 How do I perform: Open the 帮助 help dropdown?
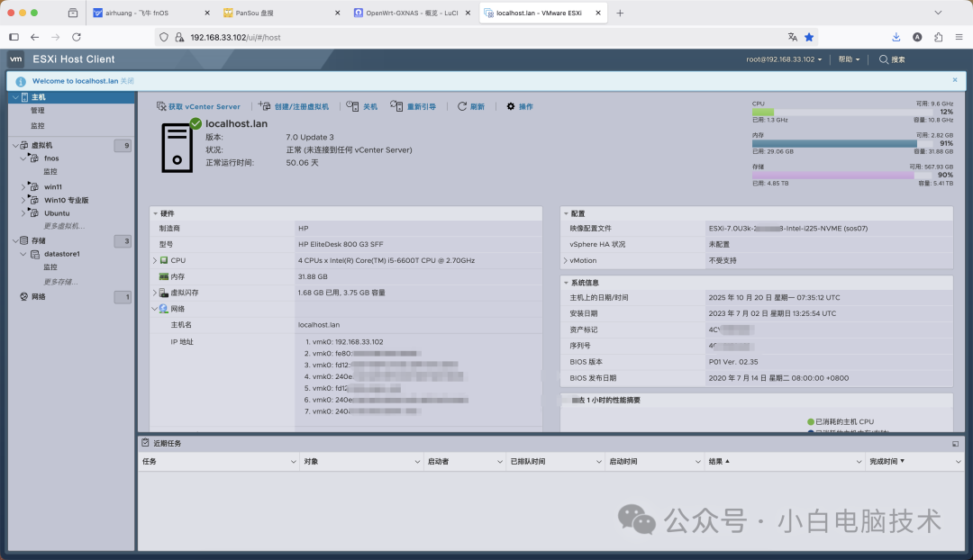pos(849,59)
